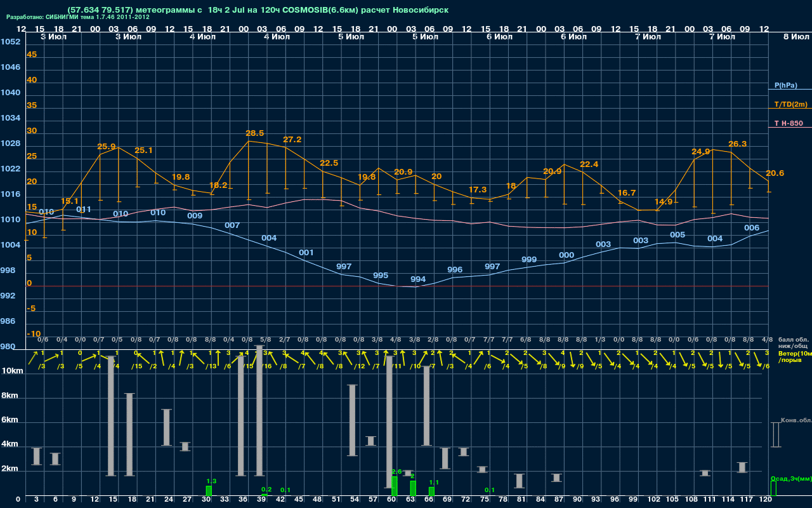The height and width of the screenshot is (508, 812).
Task: Click the temperature label '26.3'
Action: 738,144
